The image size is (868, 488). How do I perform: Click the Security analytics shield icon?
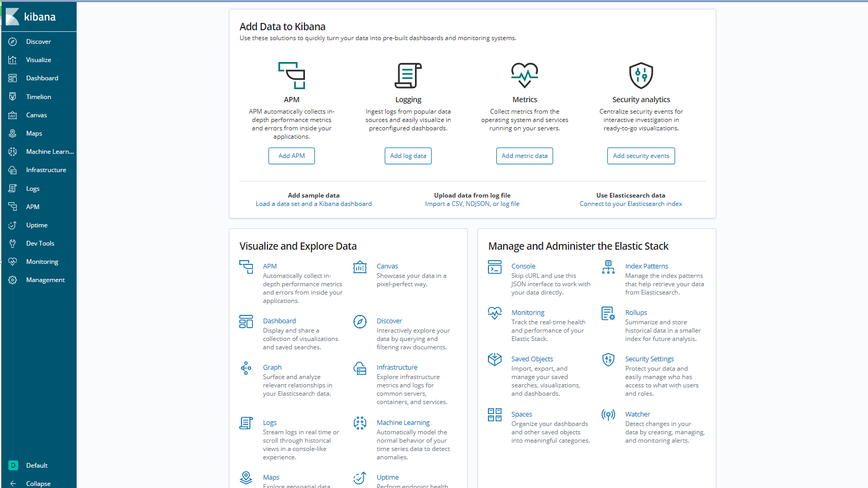click(641, 76)
